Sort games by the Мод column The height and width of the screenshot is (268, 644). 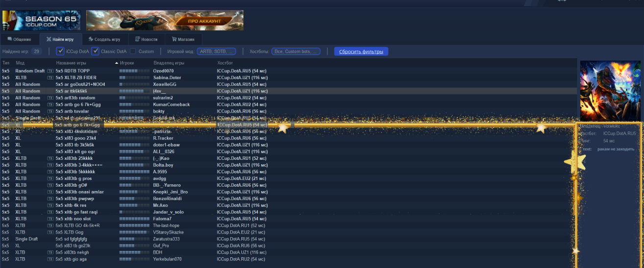(20, 63)
